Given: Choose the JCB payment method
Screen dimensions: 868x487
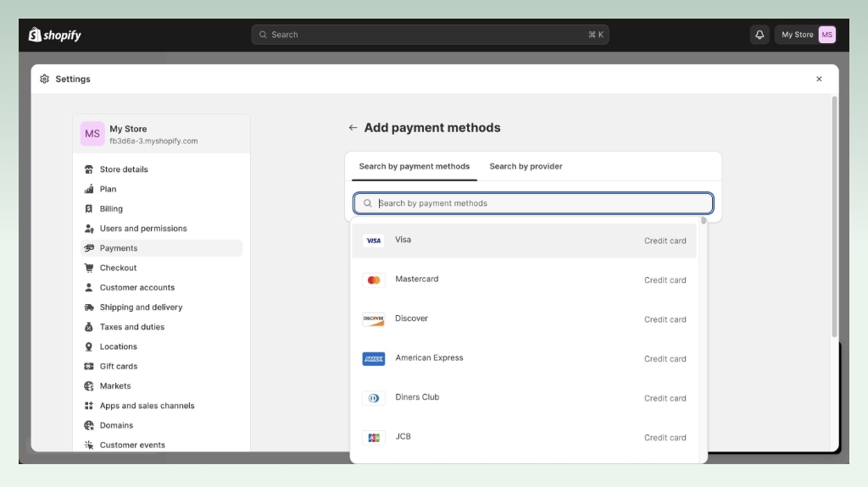Looking at the screenshot, I should pos(524,437).
